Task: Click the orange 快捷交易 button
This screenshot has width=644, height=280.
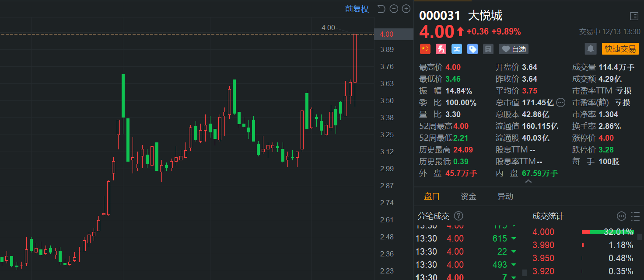Action: 620,49
